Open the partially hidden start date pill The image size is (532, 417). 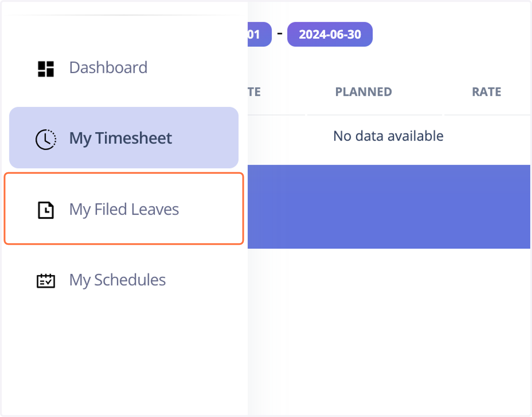pos(259,34)
